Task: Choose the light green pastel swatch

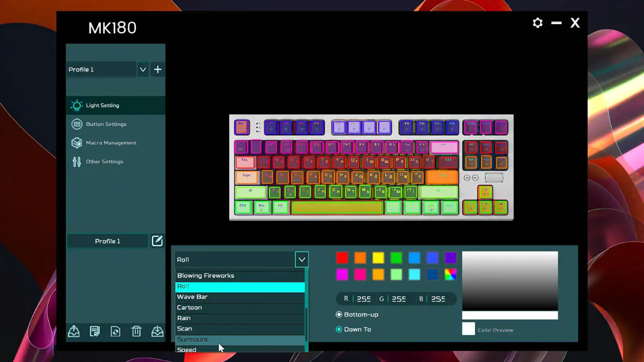Action: coord(396,275)
